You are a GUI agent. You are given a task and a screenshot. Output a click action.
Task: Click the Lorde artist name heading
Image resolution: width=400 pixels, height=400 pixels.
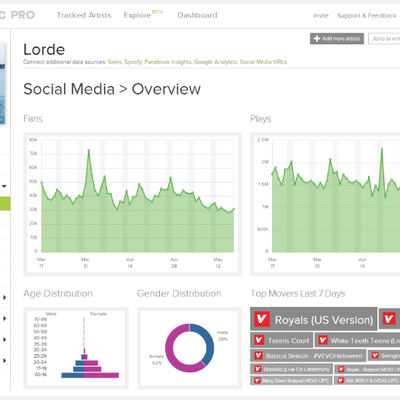(x=44, y=50)
